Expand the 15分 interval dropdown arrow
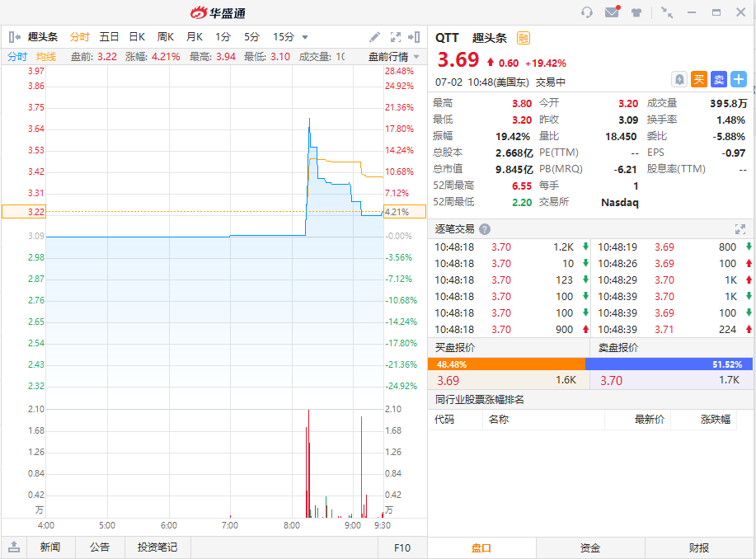The height and width of the screenshot is (559, 756). 305,37
